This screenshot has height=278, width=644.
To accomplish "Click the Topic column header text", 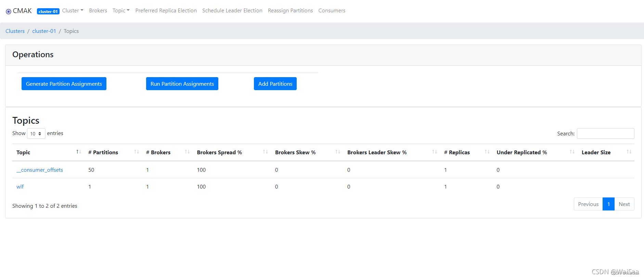I will [x=23, y=153].
